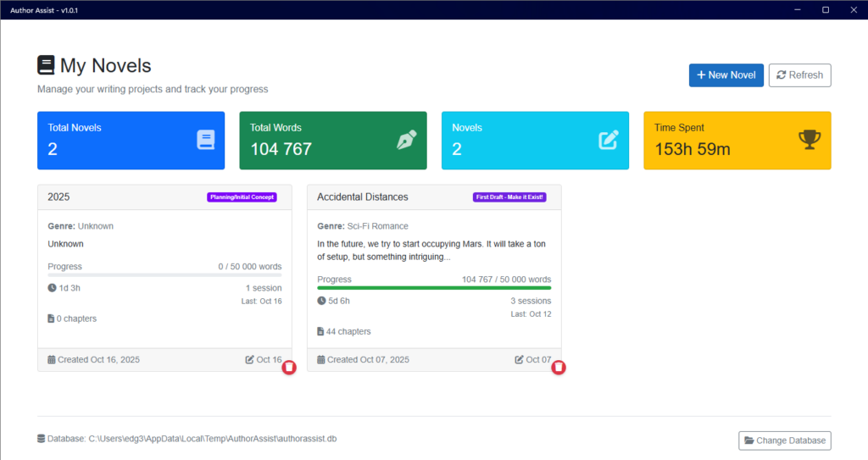
Task: Click the clock icon beside 5d 6h
Action: pyautogui.click(x=321, y=301)
